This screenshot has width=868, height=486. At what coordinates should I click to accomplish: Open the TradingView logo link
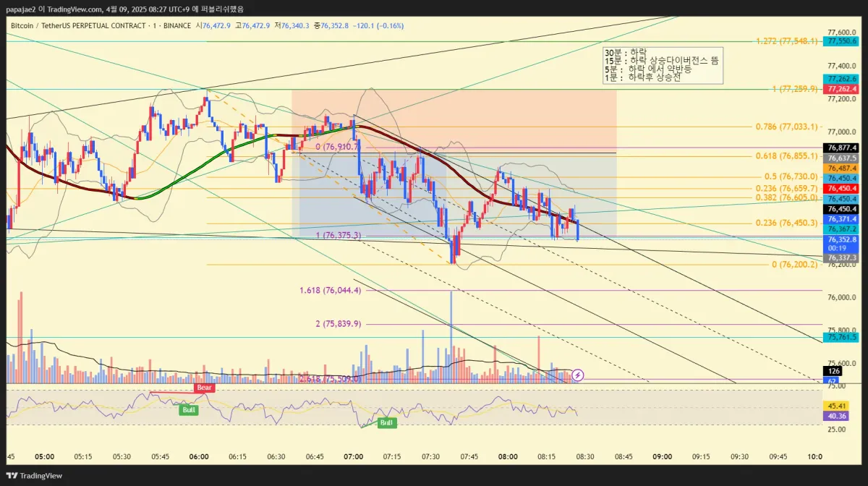35,475
